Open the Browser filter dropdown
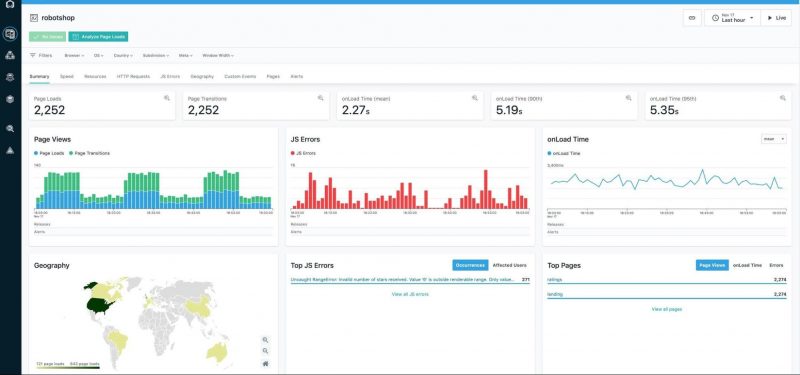Screen dimensions: 800x375 (x=74, y=55)
